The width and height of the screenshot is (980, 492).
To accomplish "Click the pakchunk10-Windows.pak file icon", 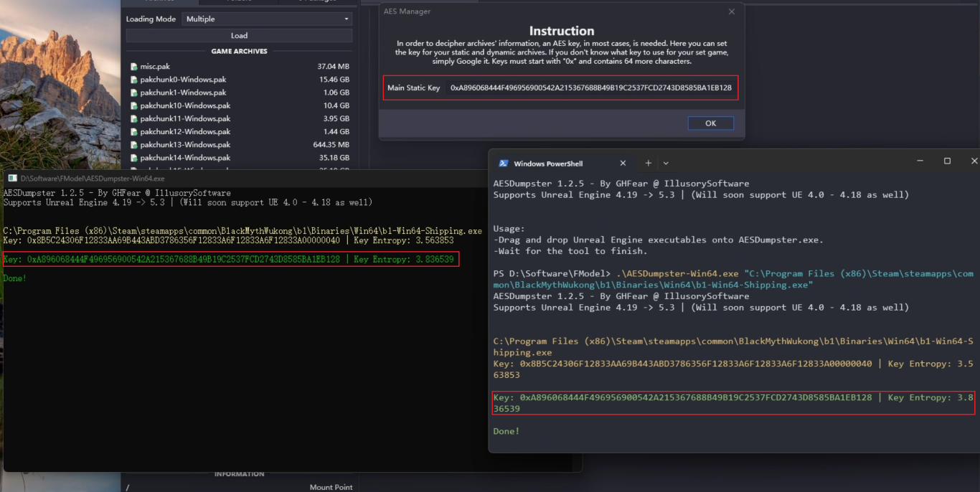I will 133,106.
